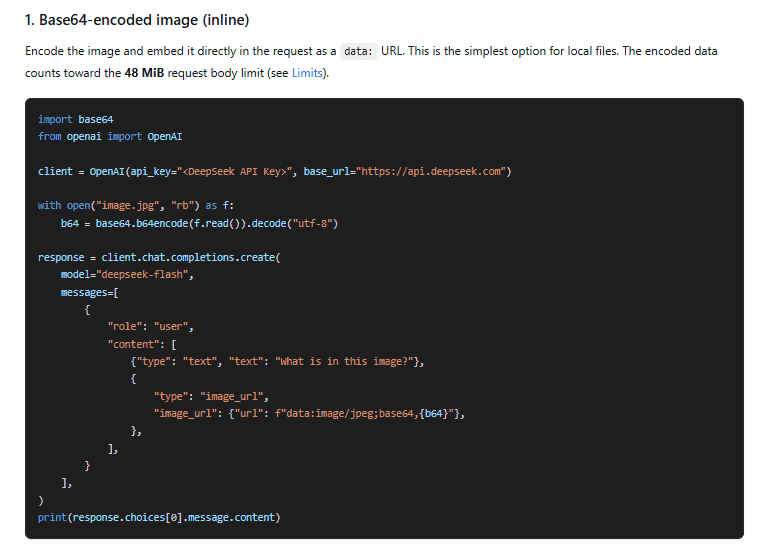Click the inline code "data:"
This screenshot has width=767, height=548.
[359, 51]
